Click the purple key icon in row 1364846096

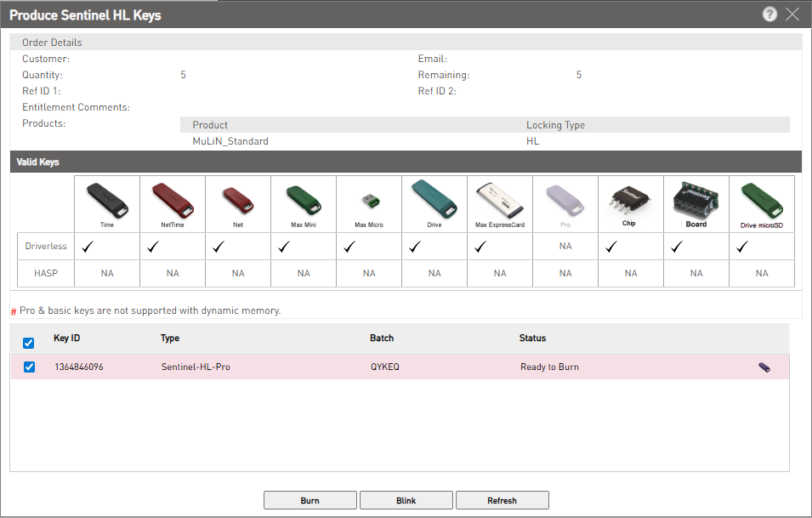pyautogui.click(x=764, y=367)
